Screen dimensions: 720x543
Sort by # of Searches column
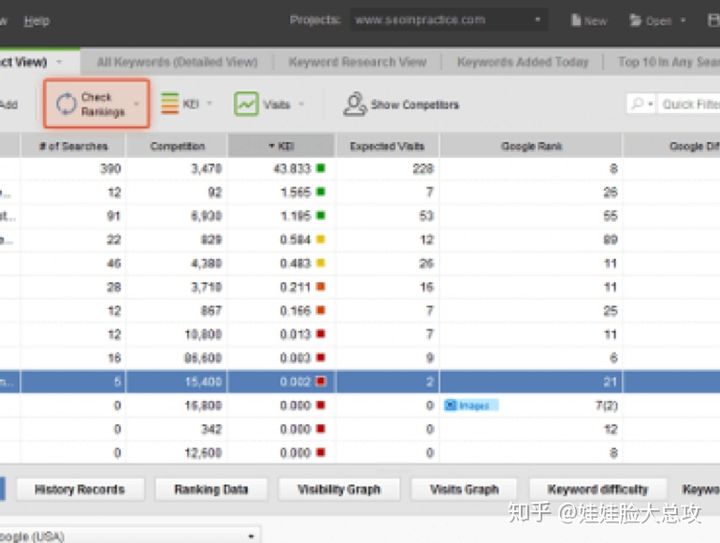click(73, 146)
